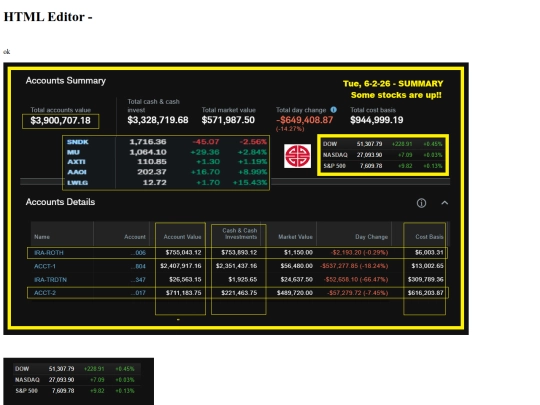Click AAOI change percentage +8.99%
This screenshot has width=540, height=405.
[252, 172]
